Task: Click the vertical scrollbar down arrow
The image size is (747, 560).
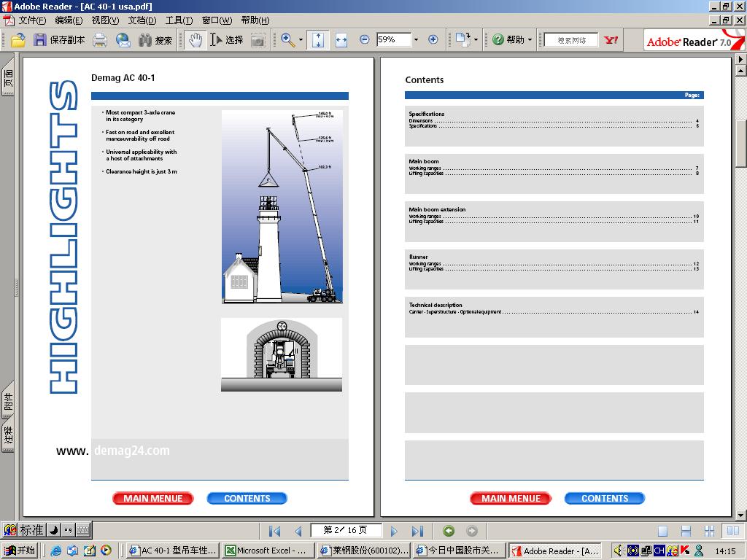Action: 741,516
